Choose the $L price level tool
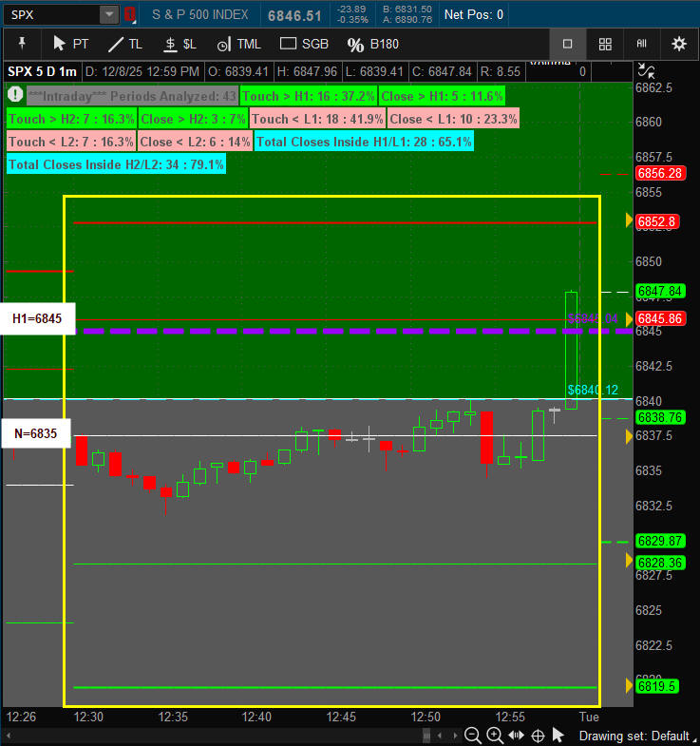 (179, 44)
